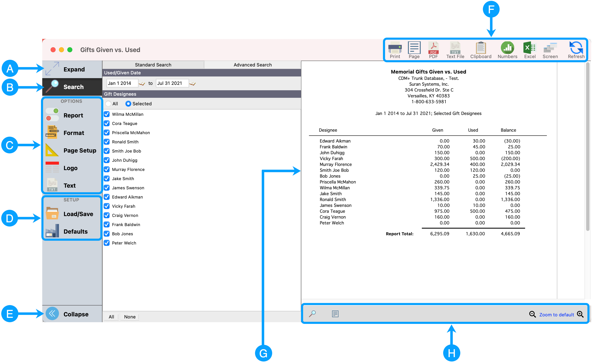Viewport: 592px width, 364px height.
Task: Open the Logo options
Action: click(72, 168)
